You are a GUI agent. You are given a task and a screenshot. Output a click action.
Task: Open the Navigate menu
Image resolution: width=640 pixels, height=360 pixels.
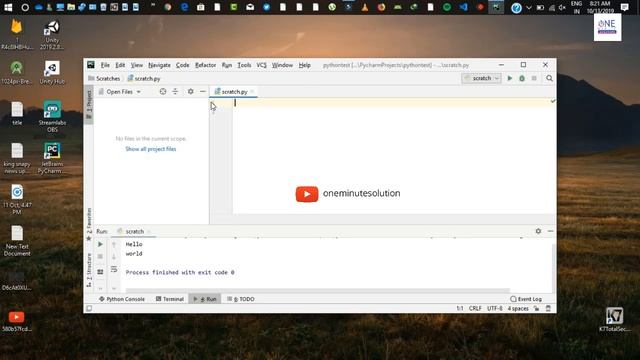tap(159, 65)
